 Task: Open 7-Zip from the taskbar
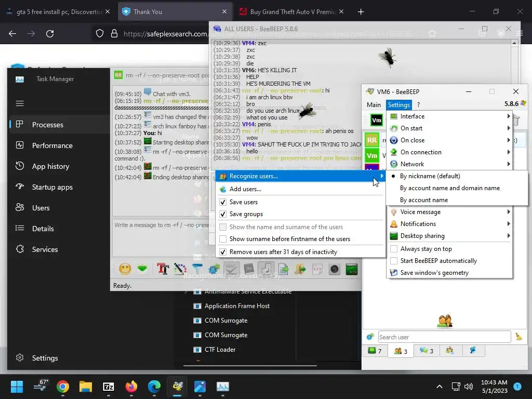[x=108, y=387]
